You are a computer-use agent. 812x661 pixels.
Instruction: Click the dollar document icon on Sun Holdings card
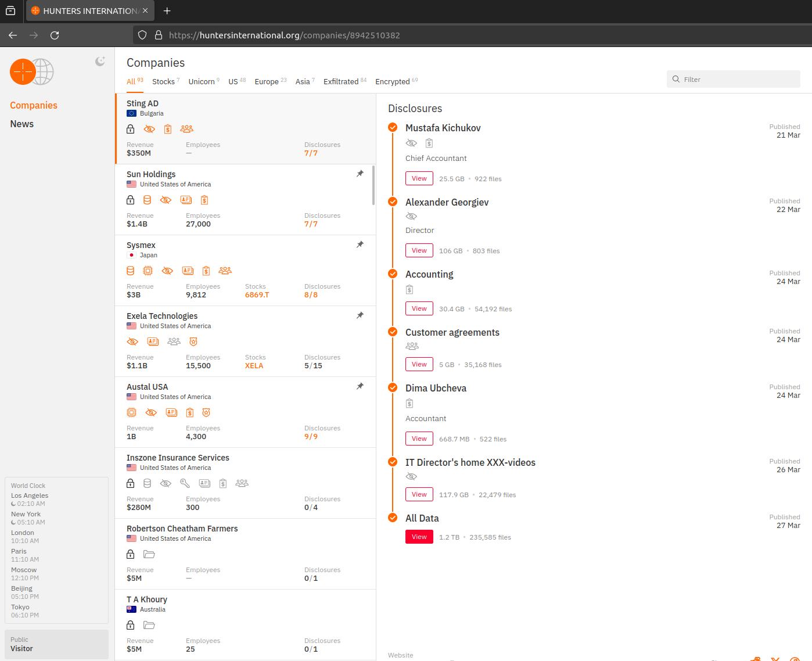204,200
